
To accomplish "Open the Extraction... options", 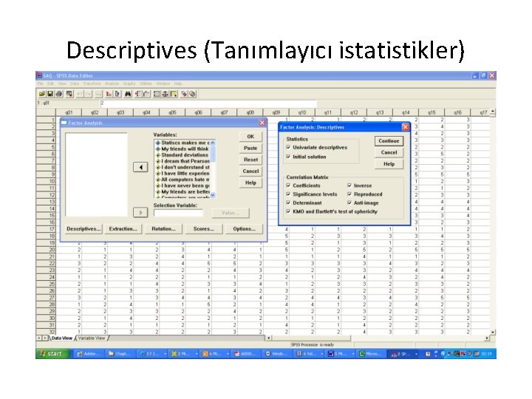I will (123, 229).
